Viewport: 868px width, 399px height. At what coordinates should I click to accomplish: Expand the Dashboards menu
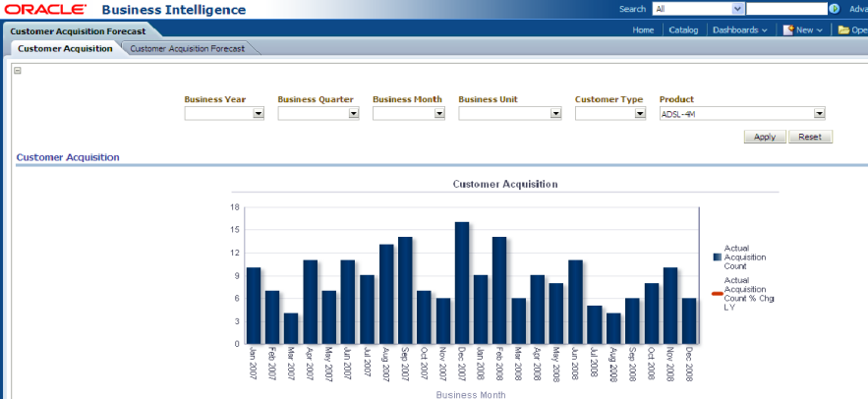click(x=739, y=29)
